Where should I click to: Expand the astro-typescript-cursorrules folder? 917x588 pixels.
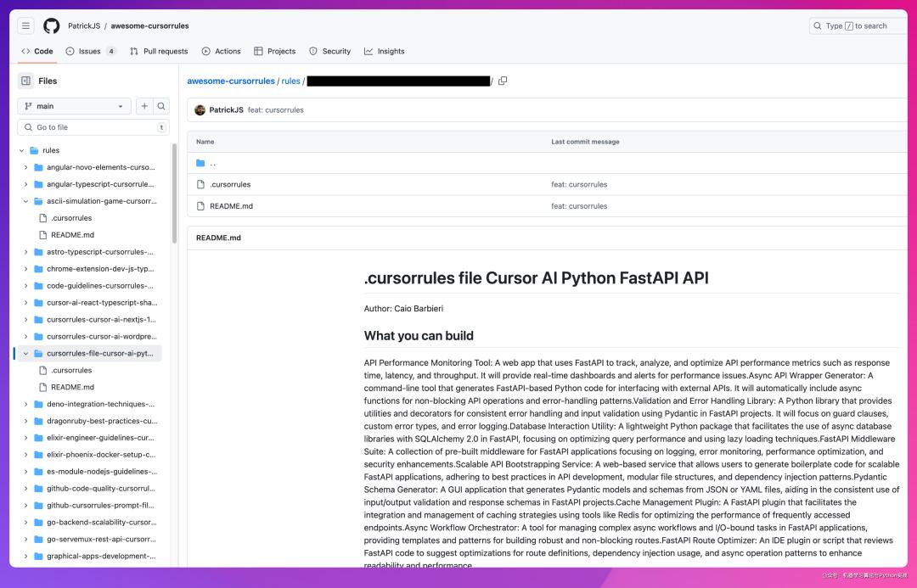click(x=26, y=252)
